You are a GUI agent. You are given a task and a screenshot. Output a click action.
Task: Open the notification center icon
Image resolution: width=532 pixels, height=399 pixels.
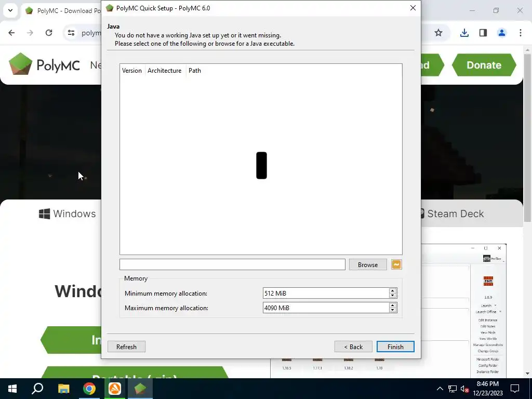coord(515,389)
